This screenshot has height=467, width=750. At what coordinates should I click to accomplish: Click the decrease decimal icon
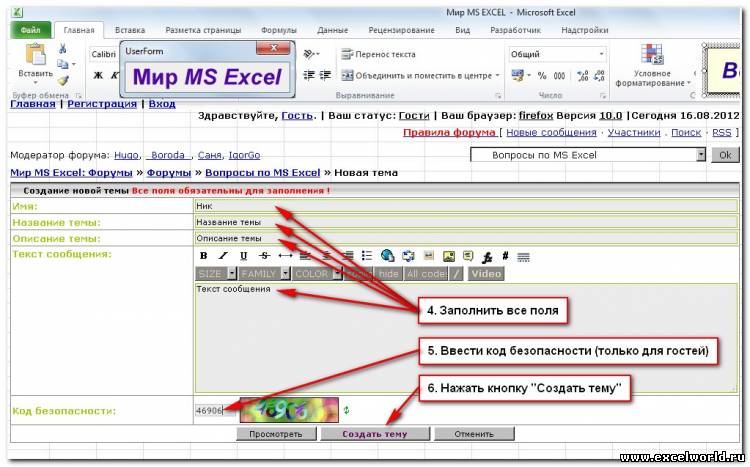[599, 76]
